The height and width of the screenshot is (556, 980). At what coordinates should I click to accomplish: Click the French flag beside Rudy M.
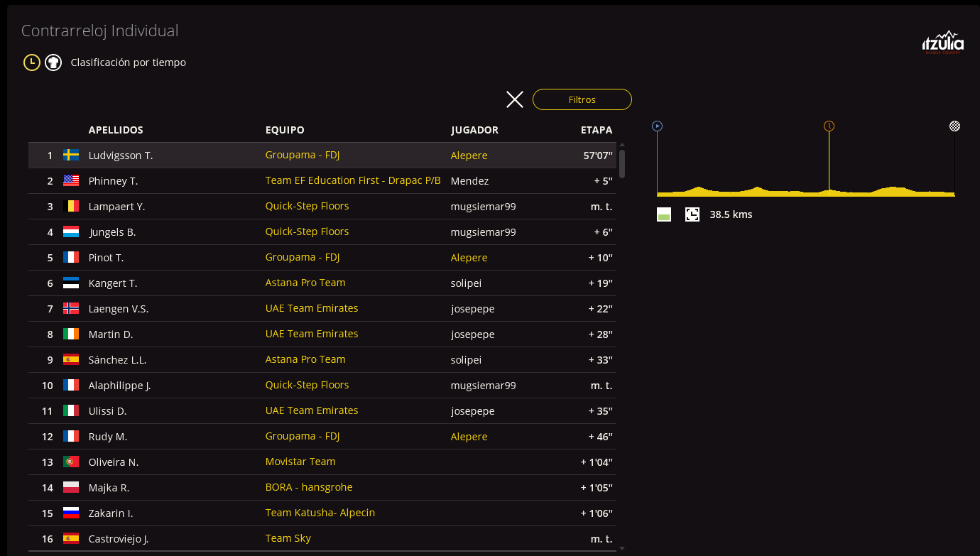[x=71, y=436]
